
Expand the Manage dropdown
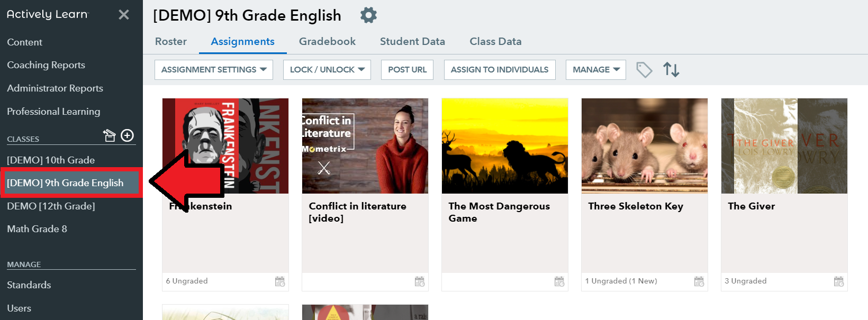[x=596, y=70]
